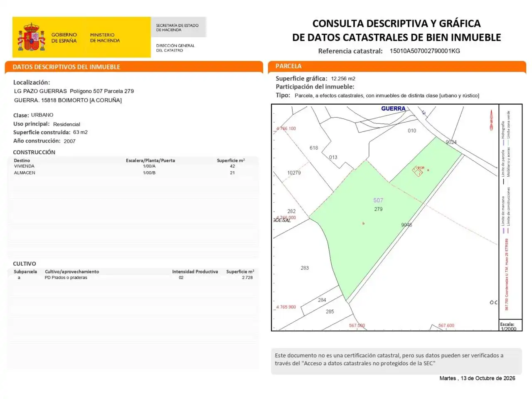Click the class value 'URBANO'
532x399 pixels.
42,115
